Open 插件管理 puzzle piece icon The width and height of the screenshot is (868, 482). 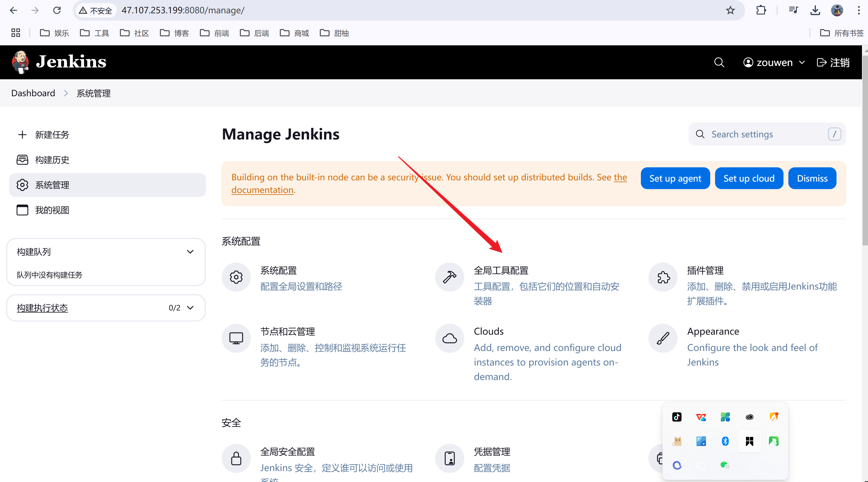663,277
